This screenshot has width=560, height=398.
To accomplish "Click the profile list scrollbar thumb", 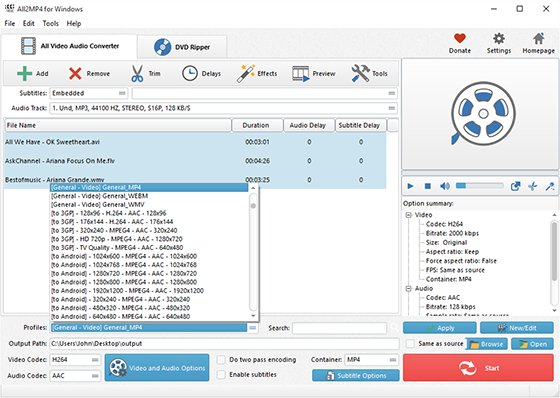I will click(253, 206).
